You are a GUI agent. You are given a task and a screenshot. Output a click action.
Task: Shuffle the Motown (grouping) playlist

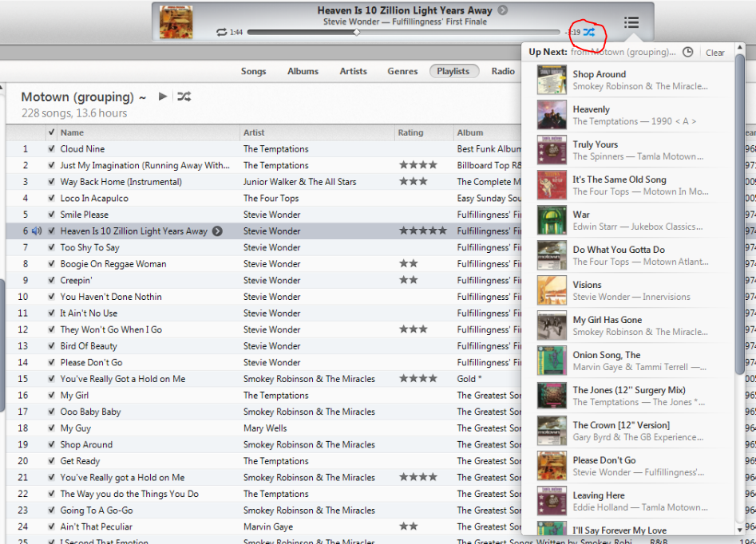184,97
